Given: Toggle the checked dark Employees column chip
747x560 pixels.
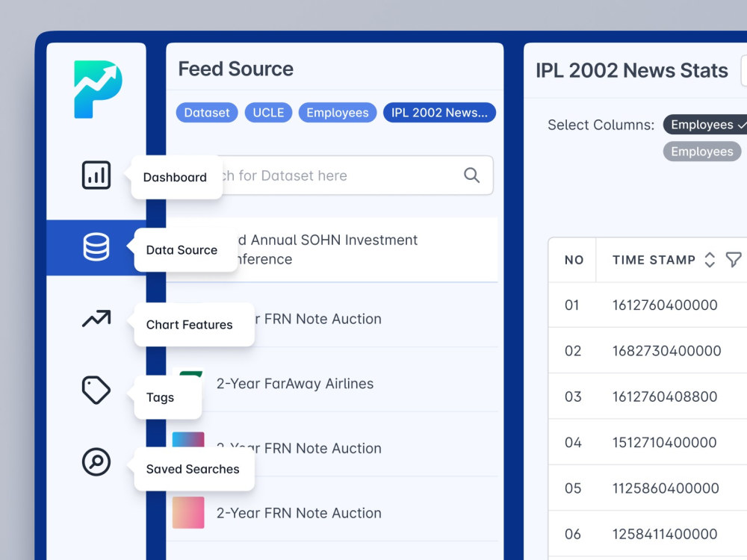Looking at the screenshot, I should point(705,124).
